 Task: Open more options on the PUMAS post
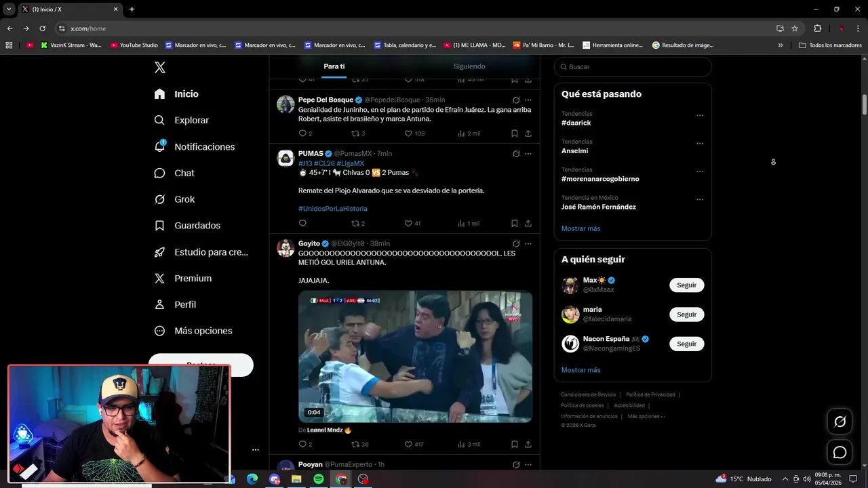(x=528, y=154)
